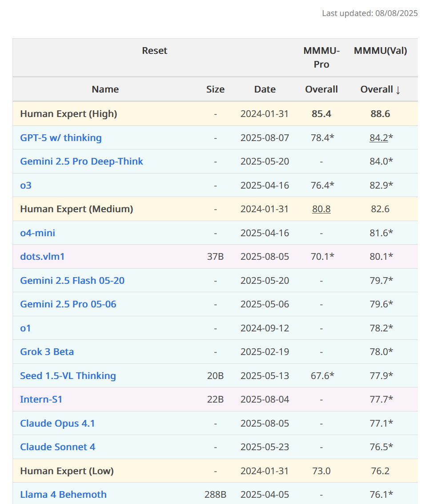Click the 85.4 MMMU-Pro score
Screen dimensions: 425x504
click(x=321, y=114)
